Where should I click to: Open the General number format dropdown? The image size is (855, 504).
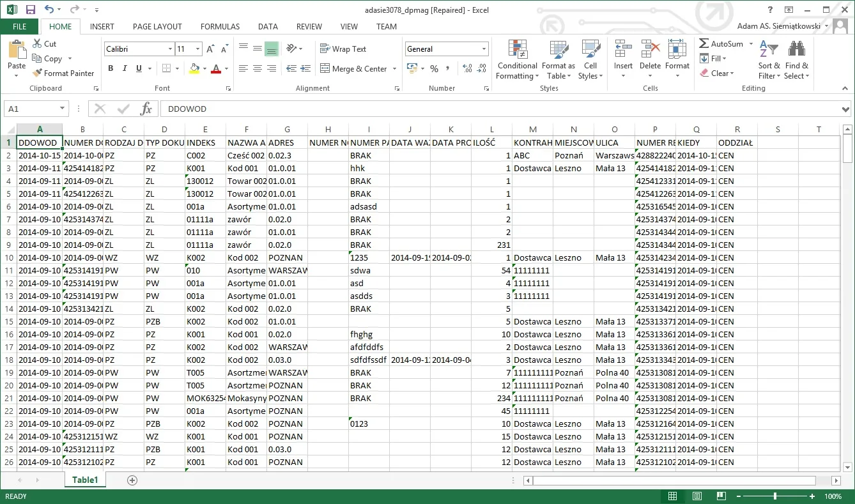[484, 49]
